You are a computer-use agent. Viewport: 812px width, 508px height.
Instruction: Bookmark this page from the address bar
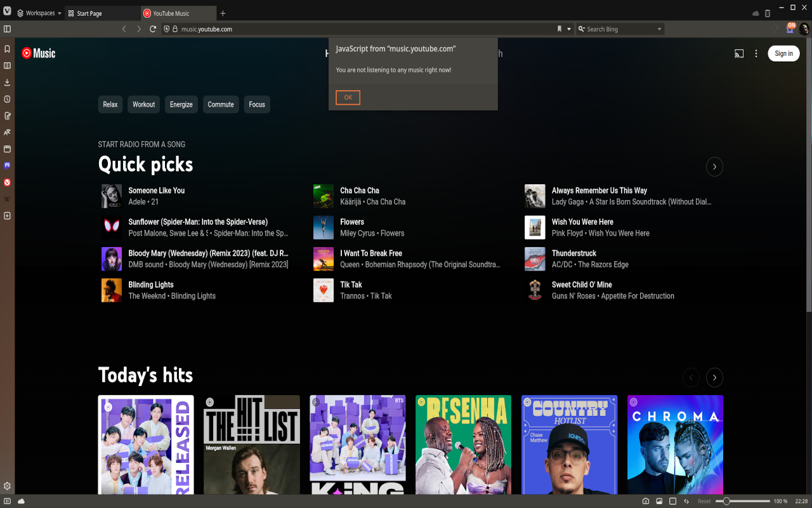pos(560,29)
